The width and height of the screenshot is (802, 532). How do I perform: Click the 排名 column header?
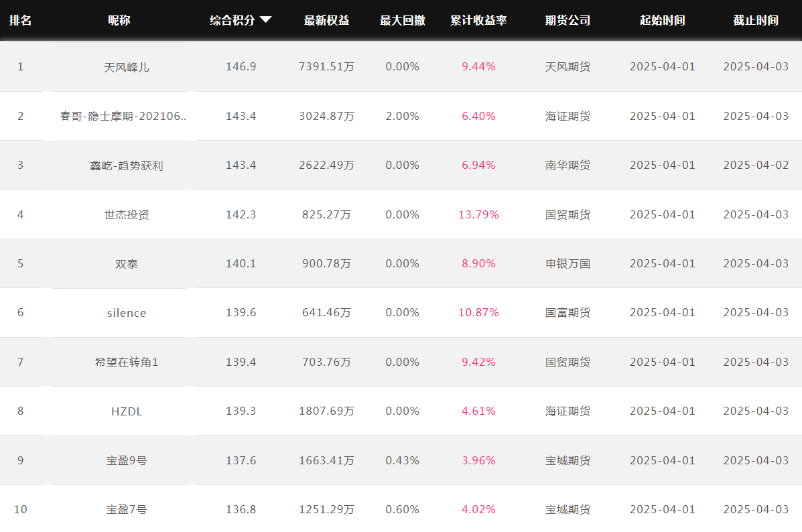[x=21, y=21]
